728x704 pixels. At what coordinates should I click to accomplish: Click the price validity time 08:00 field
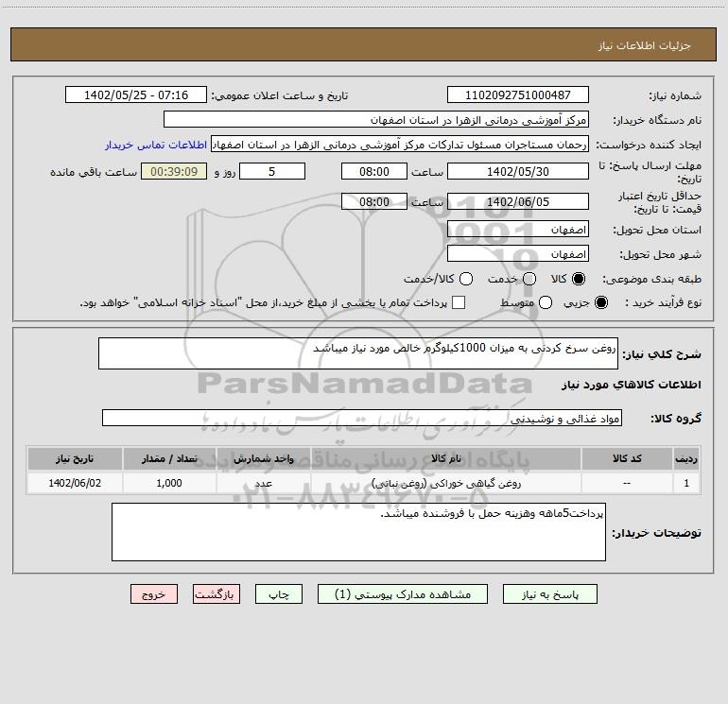pos(374,201)
